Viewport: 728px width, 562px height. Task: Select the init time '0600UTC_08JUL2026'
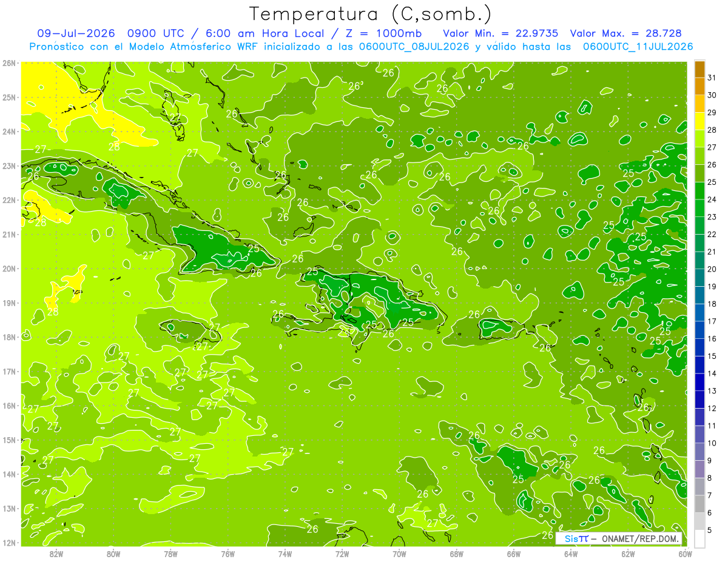[414, 47]
